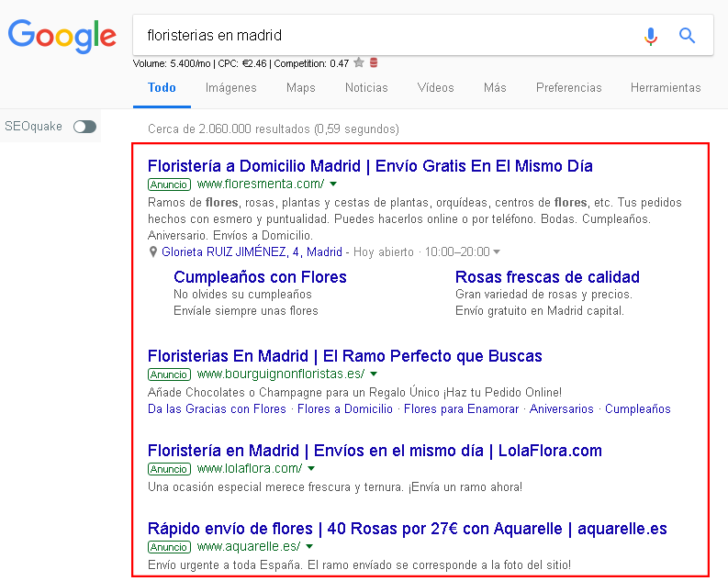Expand dropdown arrow next to www.floresmenta.com

click(x=333, y=184)
